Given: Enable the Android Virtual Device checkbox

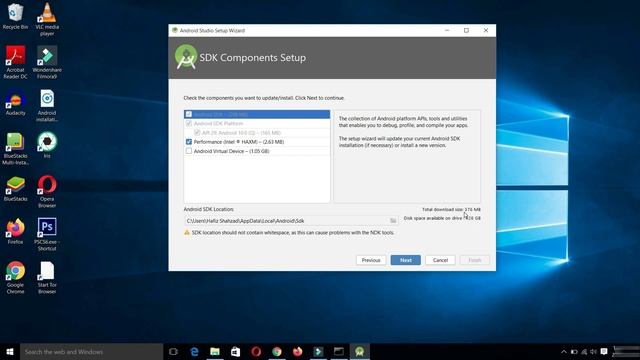Looking at the screenshot, I should [189, 151].
